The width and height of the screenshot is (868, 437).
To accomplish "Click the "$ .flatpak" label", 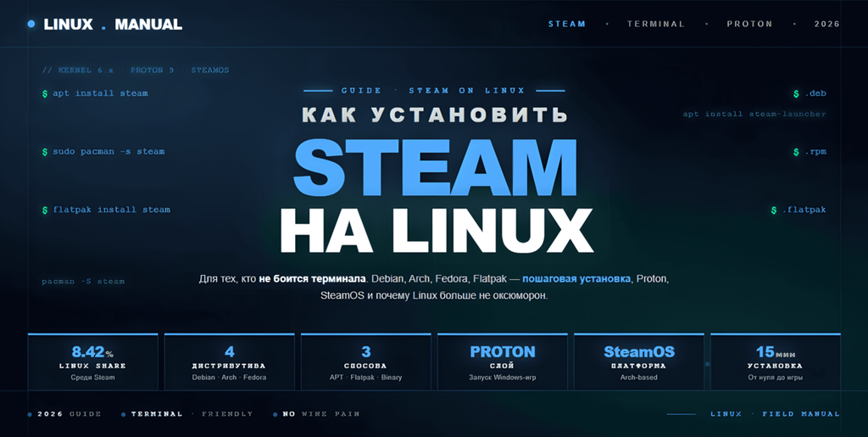I will point(798,210).
